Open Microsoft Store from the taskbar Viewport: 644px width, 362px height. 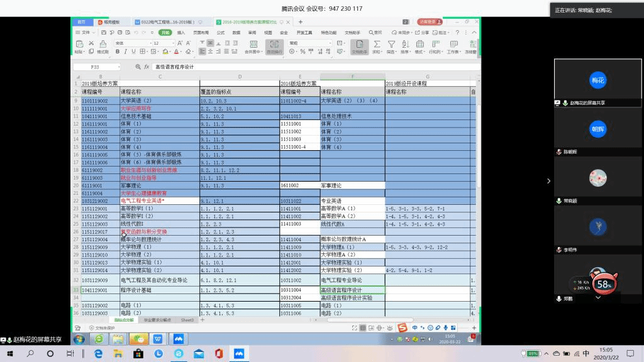click(138, 354)
